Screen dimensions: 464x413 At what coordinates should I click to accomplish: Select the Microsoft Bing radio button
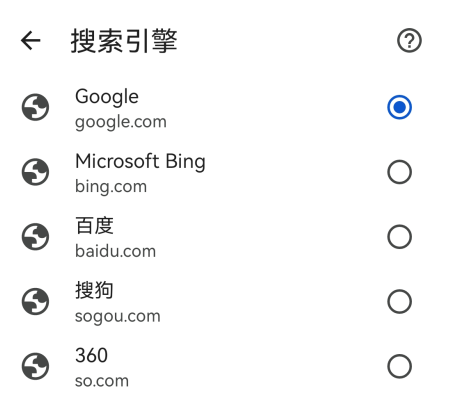[x=399, y=172]
